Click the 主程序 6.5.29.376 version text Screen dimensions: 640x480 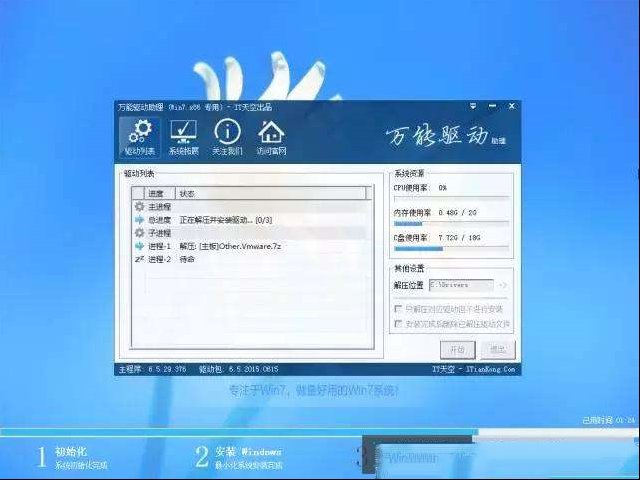[x=152, y=369]
